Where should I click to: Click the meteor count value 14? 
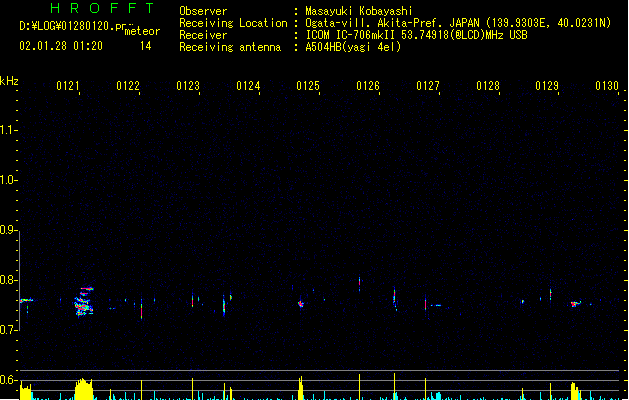[146, 46]
